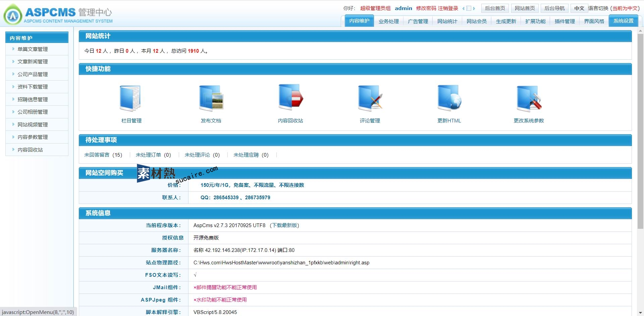Expand arrow beside 内容参数管理

pos(13,137)
